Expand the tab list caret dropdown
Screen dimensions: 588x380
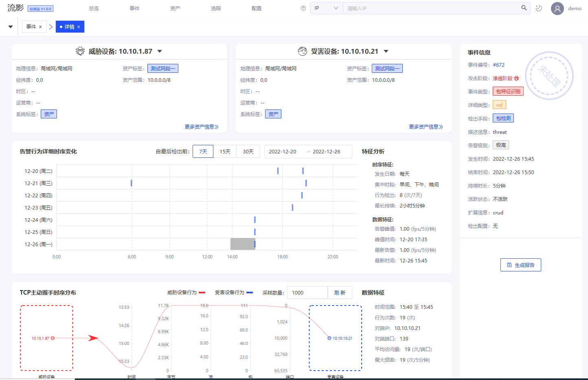(x=11, y=27)
